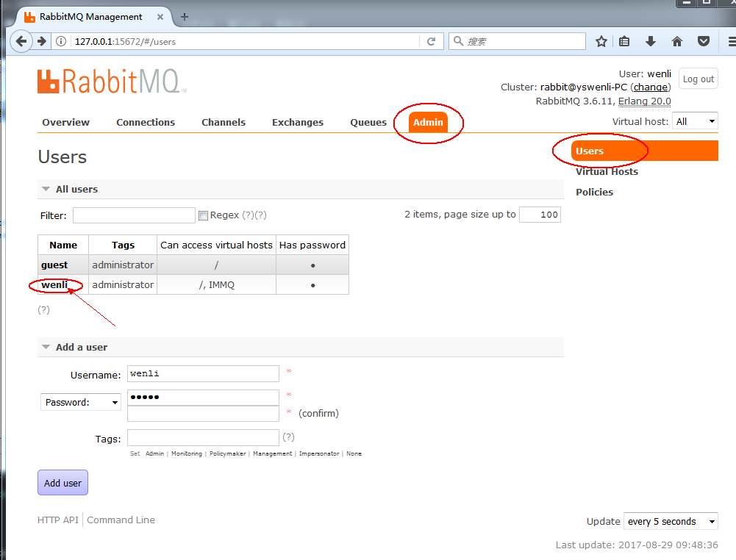The height and width of the screenshot is (560, 736).
Task: Switch to the Exchanges tab
Action: tap(298, 122)
